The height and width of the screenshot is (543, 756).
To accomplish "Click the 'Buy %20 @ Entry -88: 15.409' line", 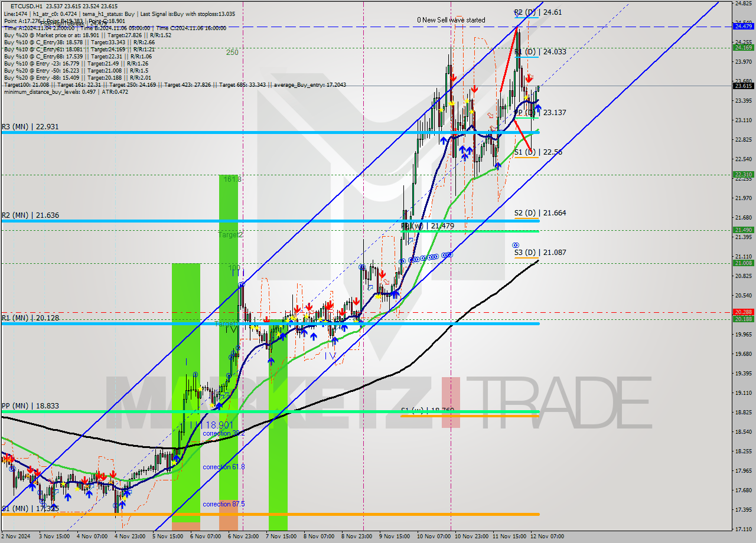I will click(x=79, y=77).
